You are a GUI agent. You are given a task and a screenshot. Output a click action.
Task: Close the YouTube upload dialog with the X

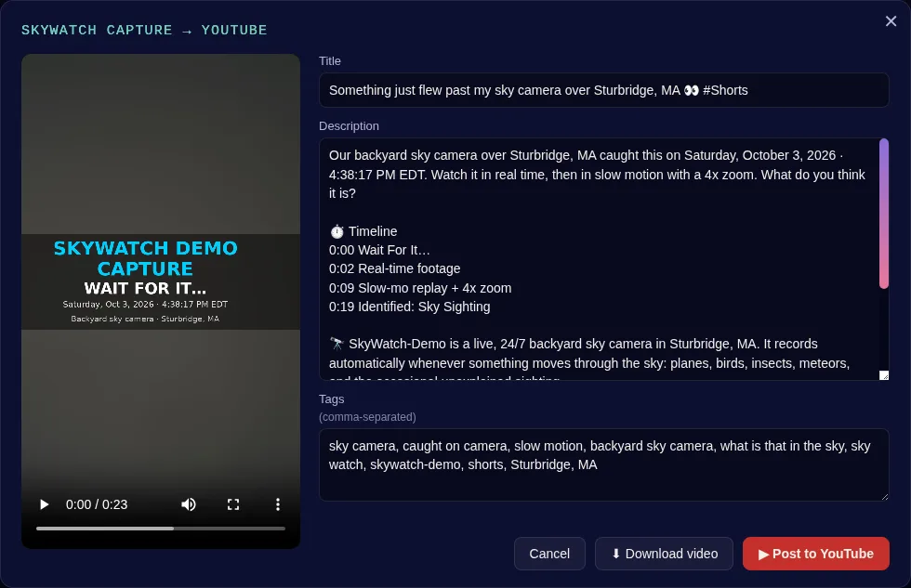tap(891, 20)
